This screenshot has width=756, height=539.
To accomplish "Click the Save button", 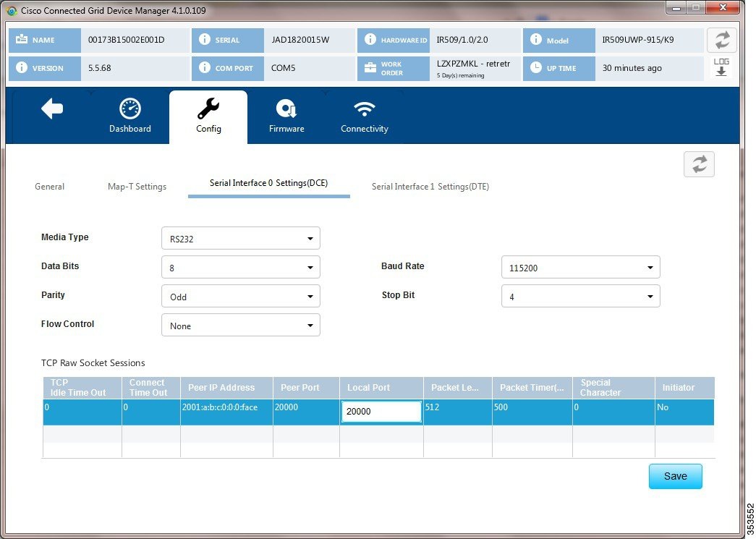I will [x=675, y=476].
